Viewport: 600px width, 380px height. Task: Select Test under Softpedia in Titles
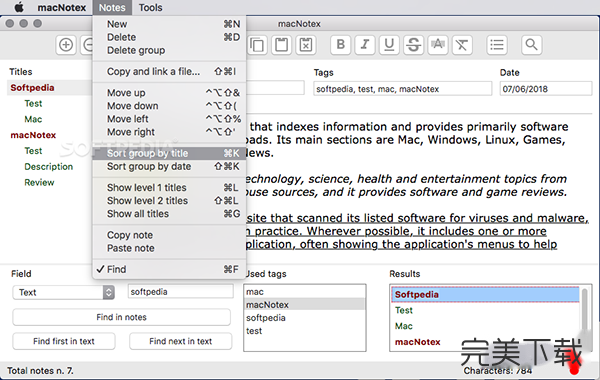pos(33,103)
